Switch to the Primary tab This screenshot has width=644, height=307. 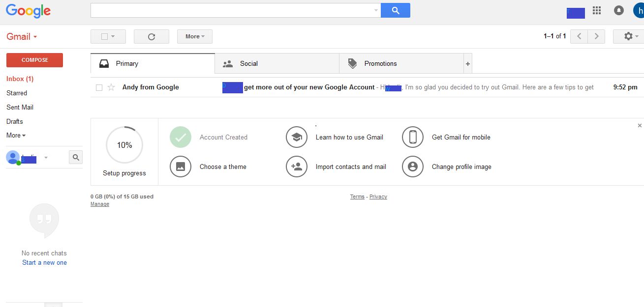pyautogui.click(x=153, y=63)
